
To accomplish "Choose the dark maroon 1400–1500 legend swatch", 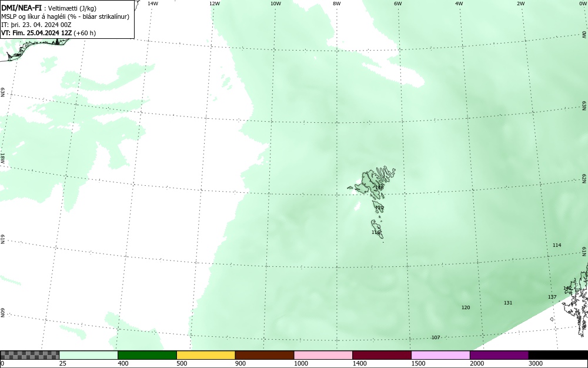I will [x=382, y=355].
